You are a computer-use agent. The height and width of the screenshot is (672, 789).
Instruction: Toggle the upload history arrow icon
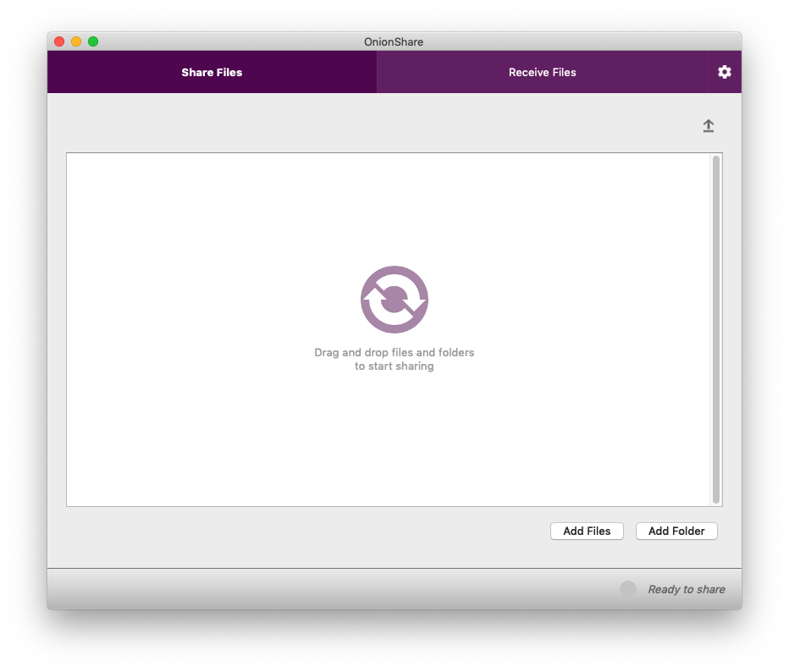(709, 126)
